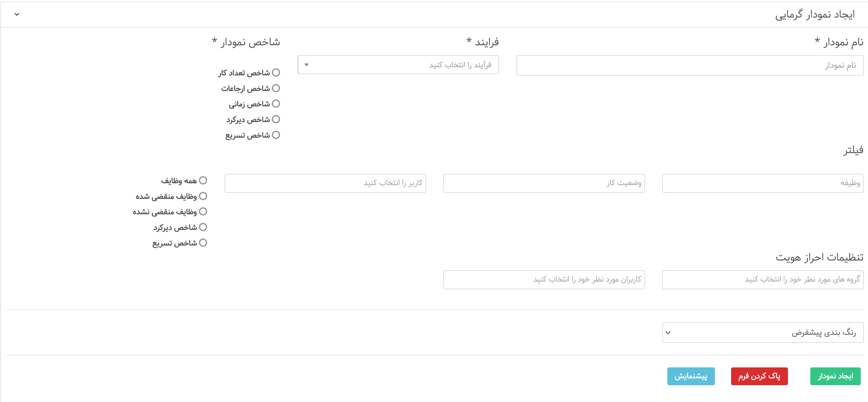Click the وضعیت کار filter field

click(544, 183)
